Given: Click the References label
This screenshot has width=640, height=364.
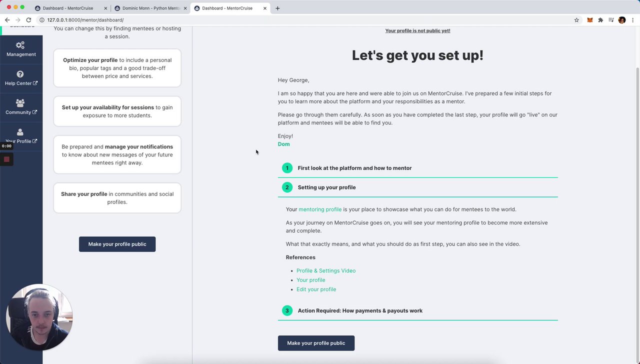Looking at the screenshot, I should [x=300, y=257].
